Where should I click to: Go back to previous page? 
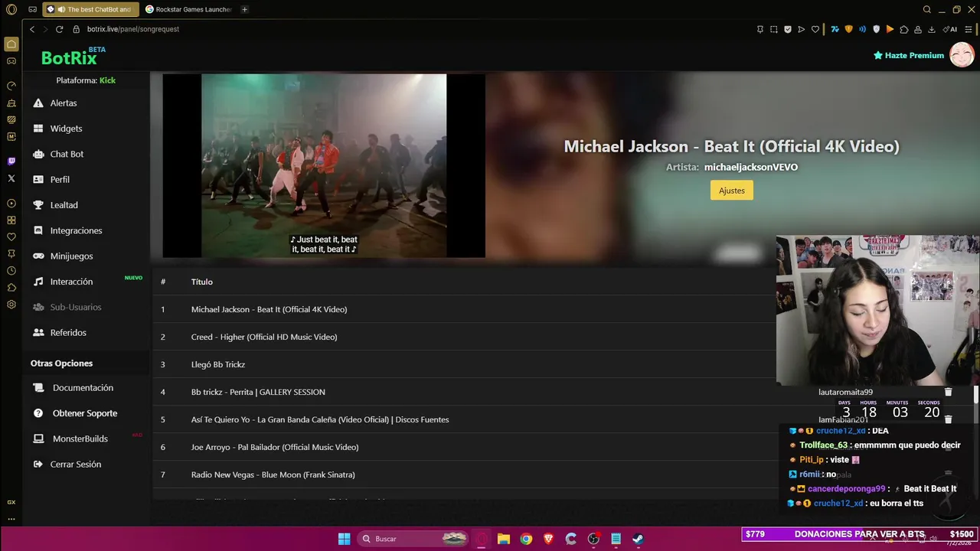32,29
